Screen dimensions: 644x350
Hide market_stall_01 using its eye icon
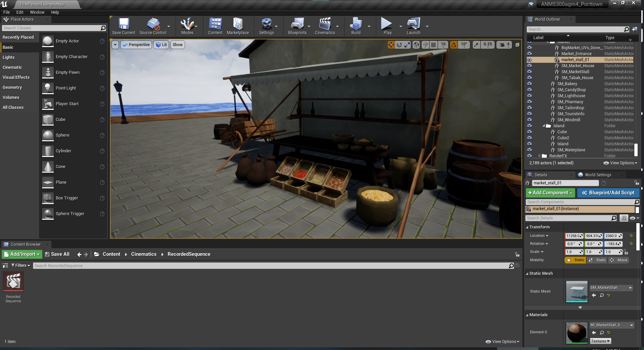click(529, 60)
